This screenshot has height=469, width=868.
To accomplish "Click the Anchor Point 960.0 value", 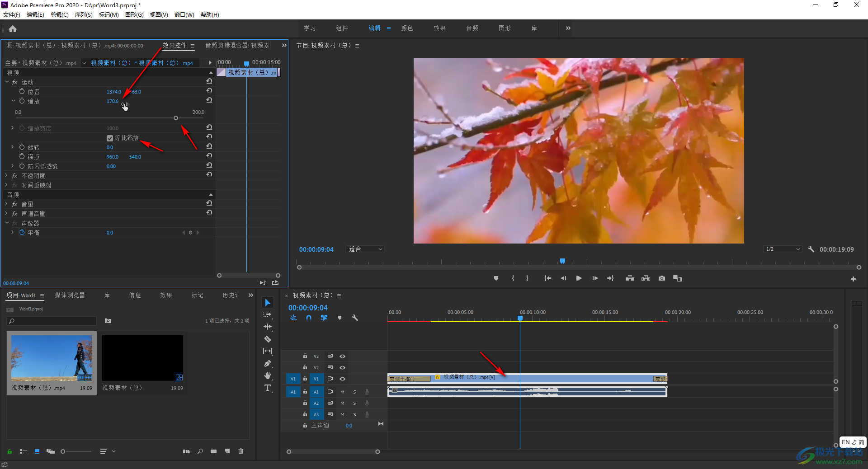I will tap(113, 157).
